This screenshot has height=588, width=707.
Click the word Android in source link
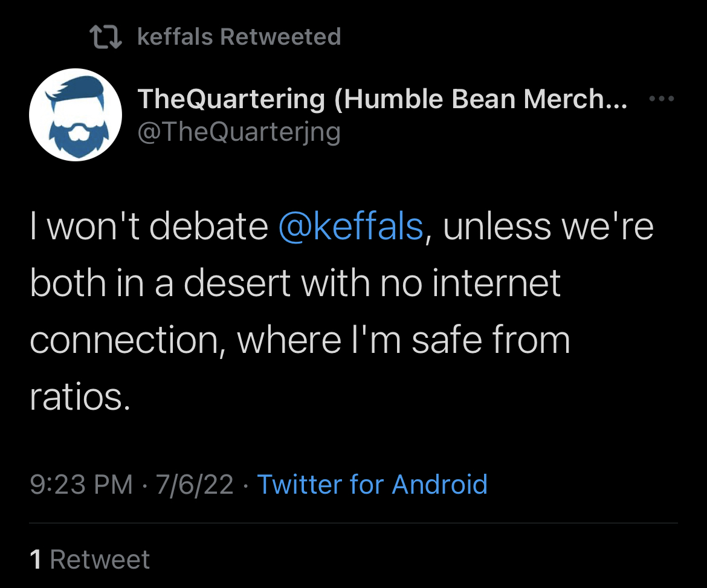coord(440,484)
